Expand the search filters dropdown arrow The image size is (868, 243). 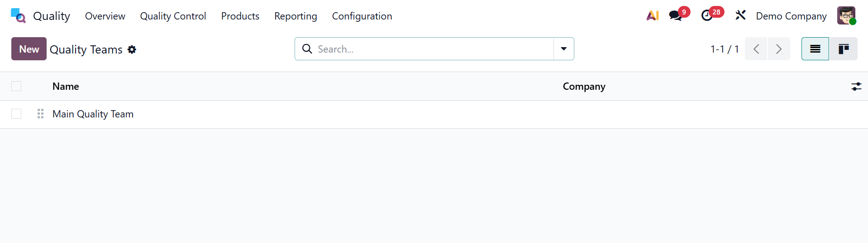(x=563, y=49)
